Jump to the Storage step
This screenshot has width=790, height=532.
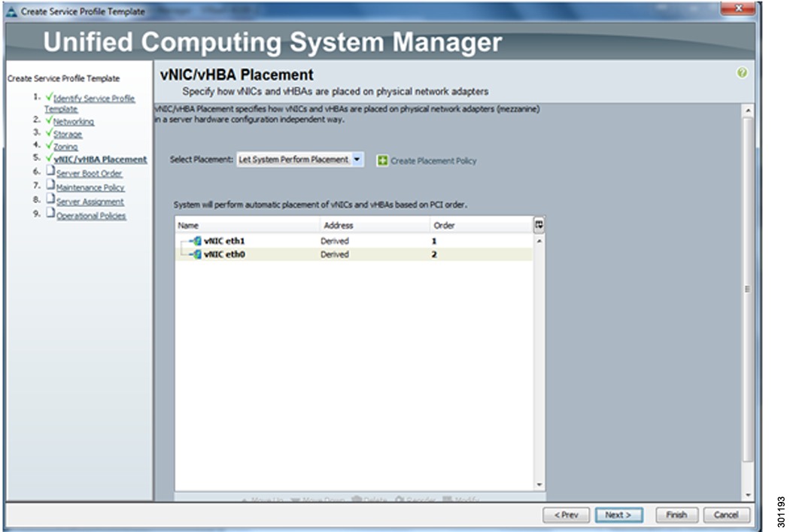68,134
